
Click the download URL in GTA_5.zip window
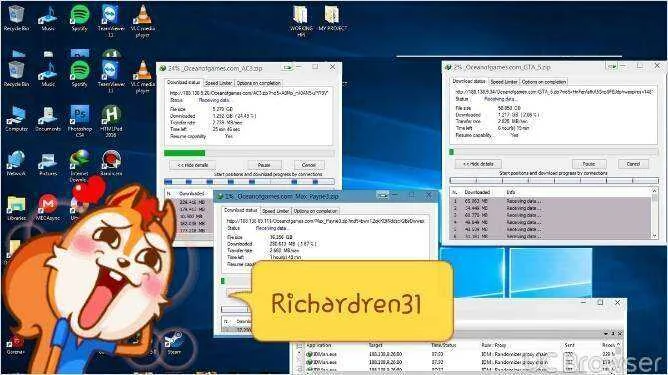(x=554, y=92)
